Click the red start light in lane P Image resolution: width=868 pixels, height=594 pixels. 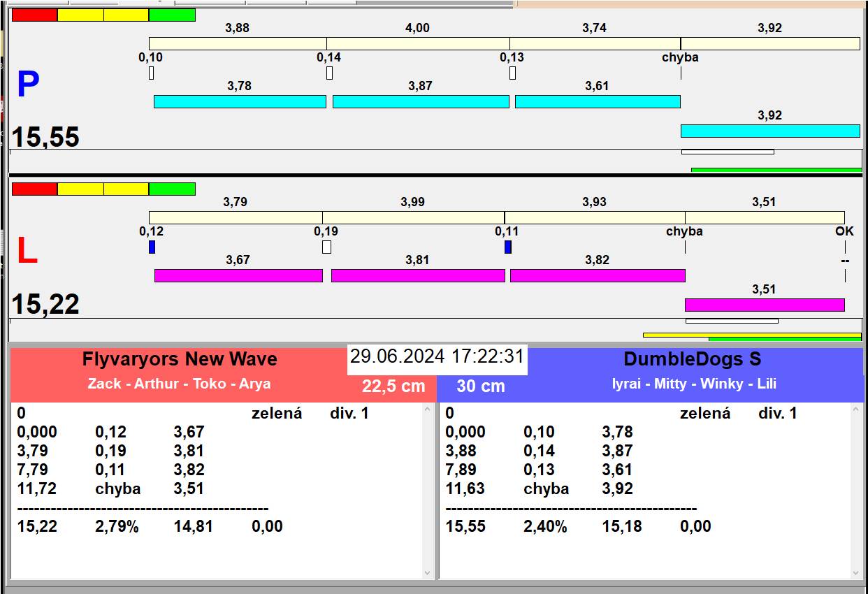(34, 15)
